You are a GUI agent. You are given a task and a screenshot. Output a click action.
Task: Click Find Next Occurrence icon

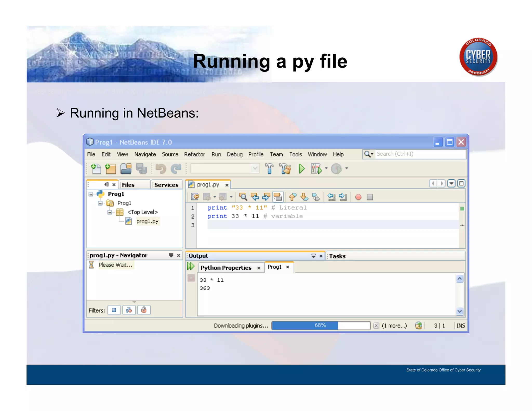pos(266,197)
